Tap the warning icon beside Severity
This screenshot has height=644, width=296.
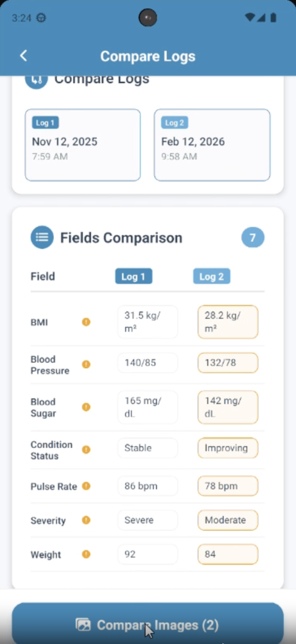click(x=86, y=520)
